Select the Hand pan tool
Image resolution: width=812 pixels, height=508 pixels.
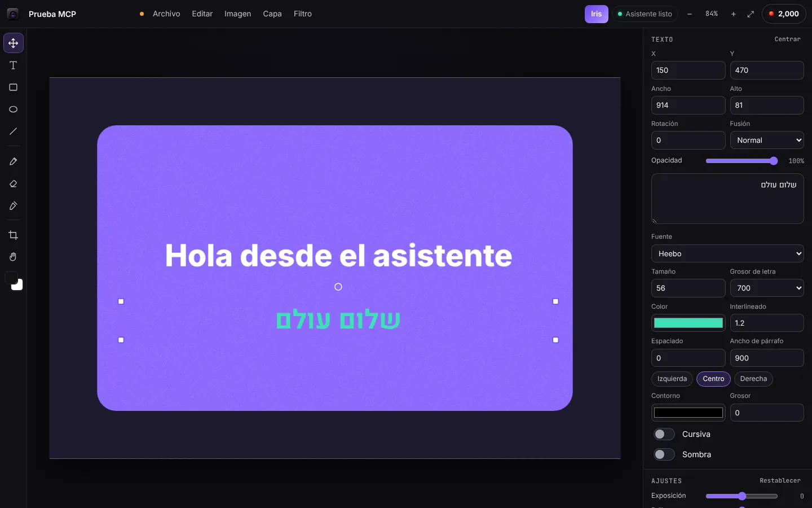click(14, 257)
